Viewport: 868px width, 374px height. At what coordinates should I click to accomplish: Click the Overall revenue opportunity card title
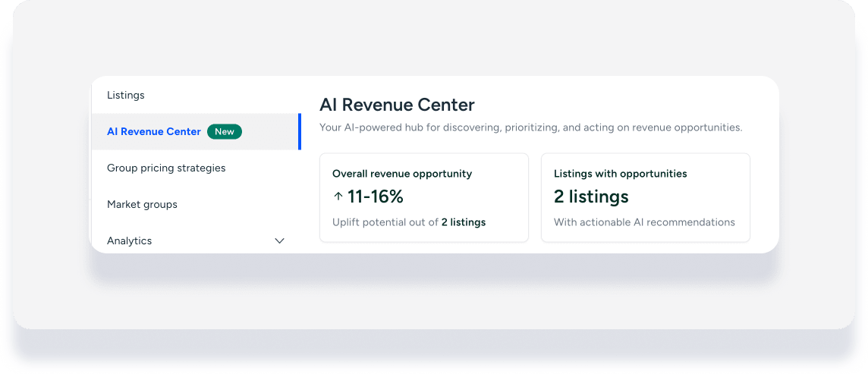pos(402,174)
